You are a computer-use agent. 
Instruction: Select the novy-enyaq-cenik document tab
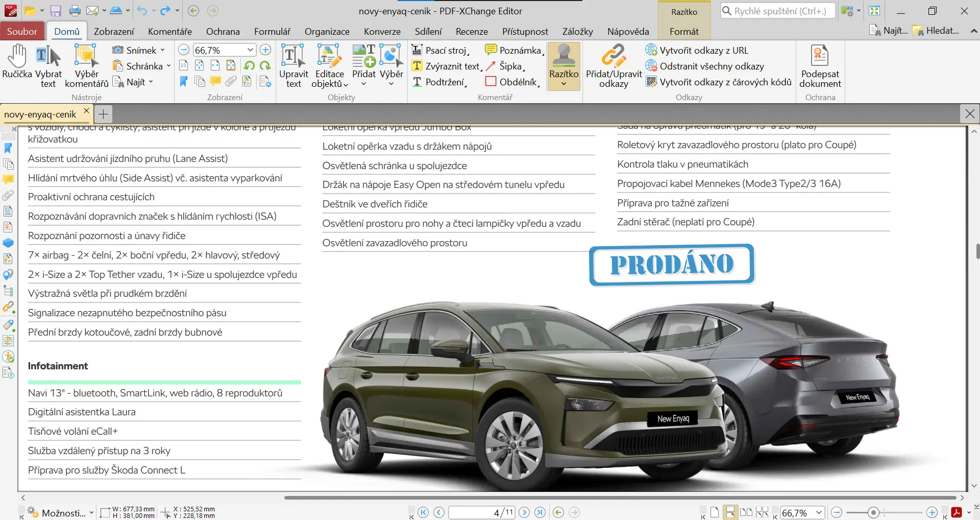click(40, 114)
